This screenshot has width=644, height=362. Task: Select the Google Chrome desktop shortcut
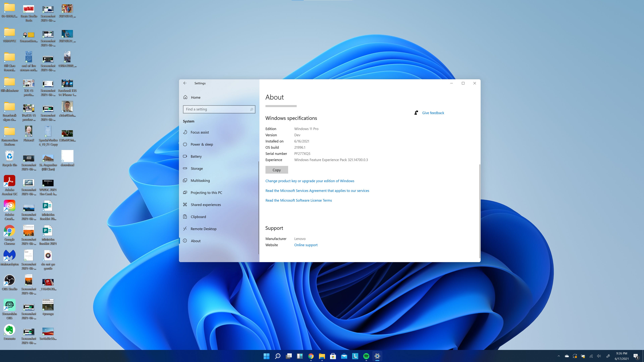coord(10,235)
